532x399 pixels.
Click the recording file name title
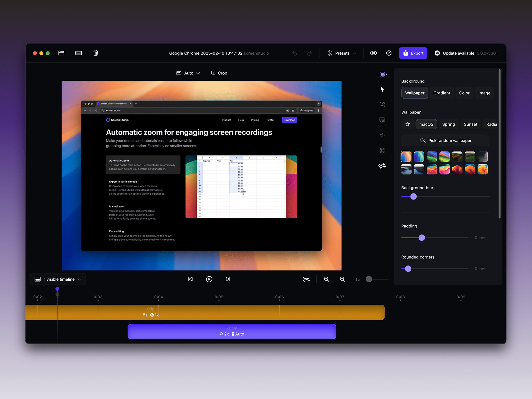click(219, 53)
